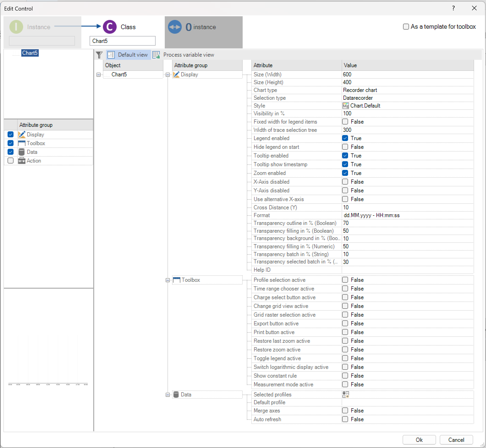This screenshot has height=448, width=486.
Task: Click the Chart type value Recorder chart
Action: (407, 90)
